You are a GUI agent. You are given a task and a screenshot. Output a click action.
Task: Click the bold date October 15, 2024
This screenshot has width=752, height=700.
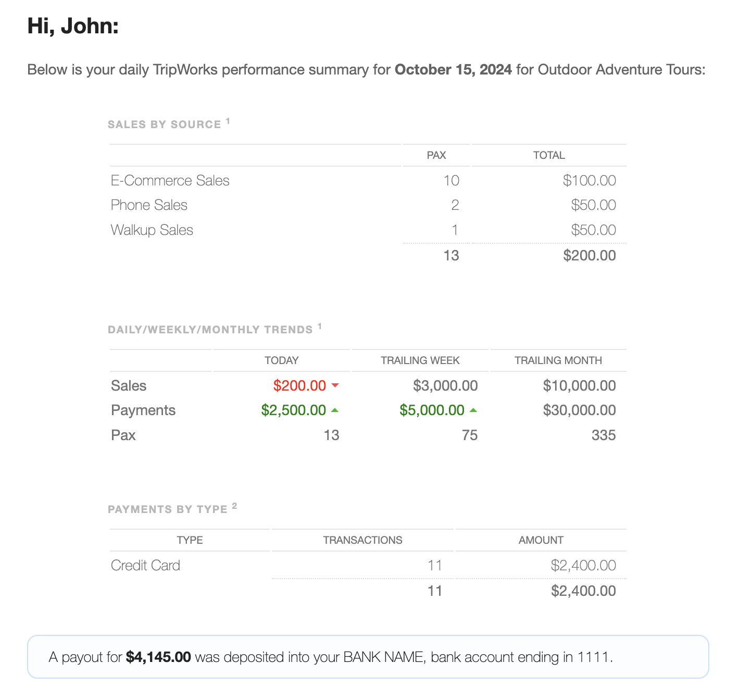(x=453, y=70)
